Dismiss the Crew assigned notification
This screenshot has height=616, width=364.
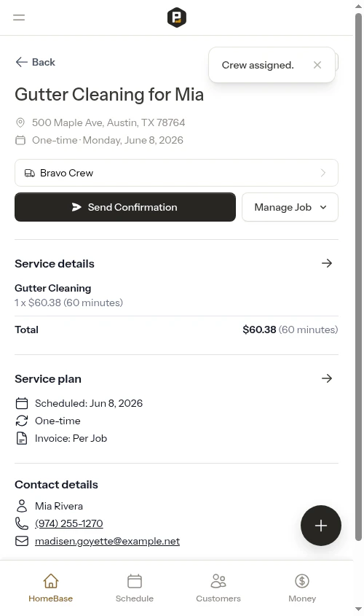pyautogui.click(x=317, y=65)
